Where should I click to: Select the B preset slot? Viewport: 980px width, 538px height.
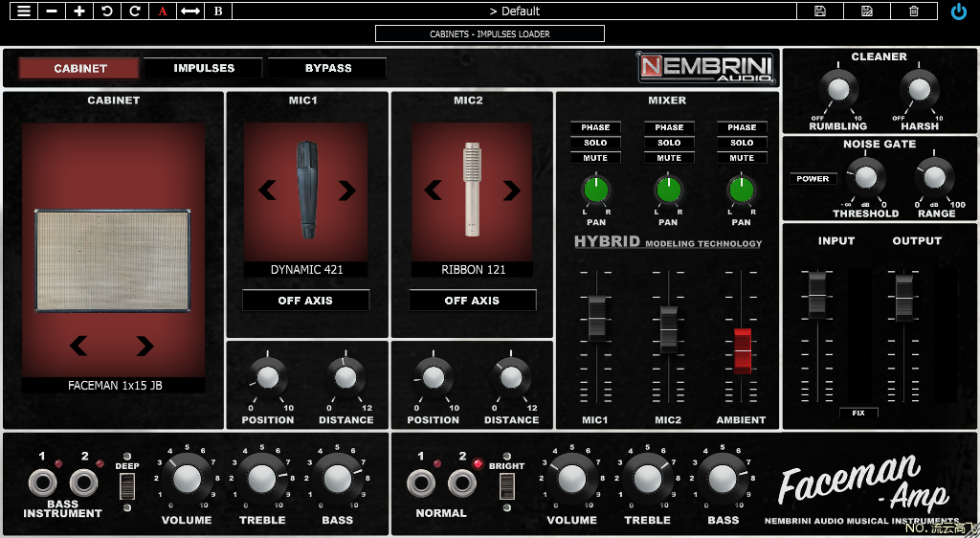coord(218,11)
